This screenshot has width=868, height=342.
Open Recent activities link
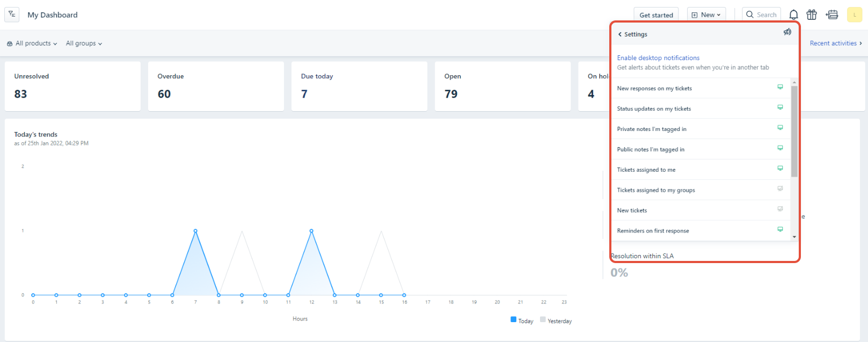point(836,43)
